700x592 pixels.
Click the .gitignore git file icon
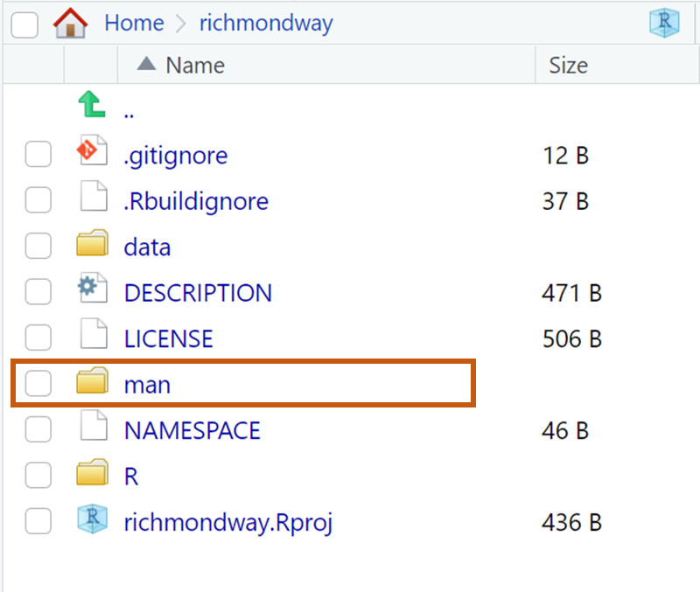click(92, 155)
